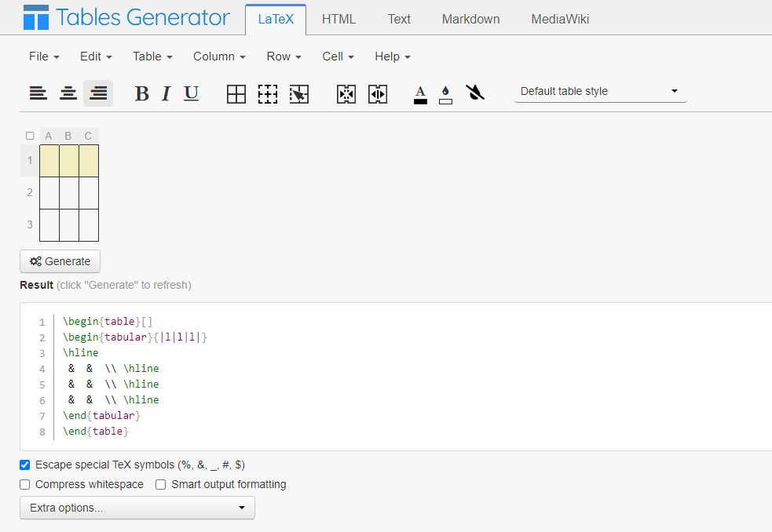Select column C header

[88, 136]
